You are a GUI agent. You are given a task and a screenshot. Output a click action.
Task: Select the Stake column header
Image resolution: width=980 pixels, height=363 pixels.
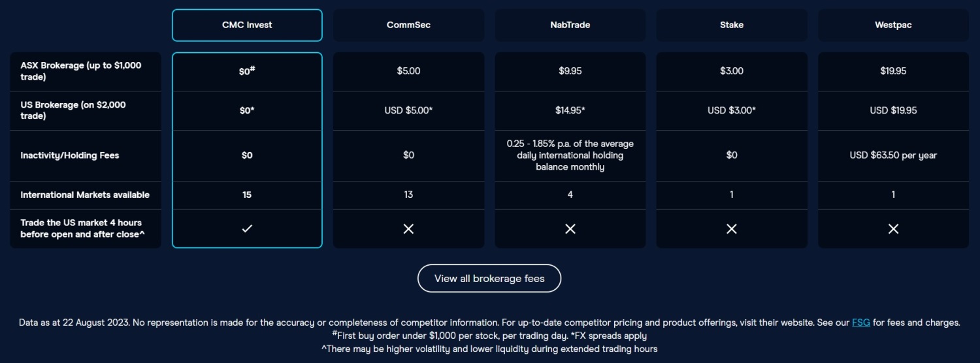point(732,25)
